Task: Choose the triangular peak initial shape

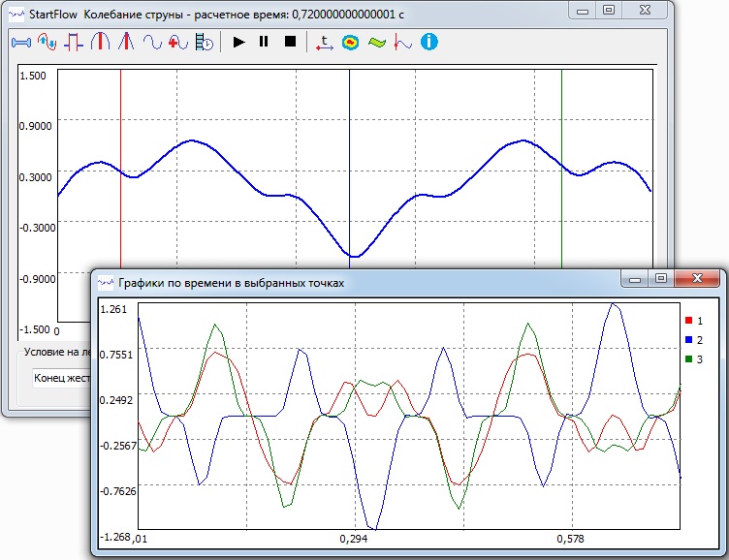Action: pos(126,42)
